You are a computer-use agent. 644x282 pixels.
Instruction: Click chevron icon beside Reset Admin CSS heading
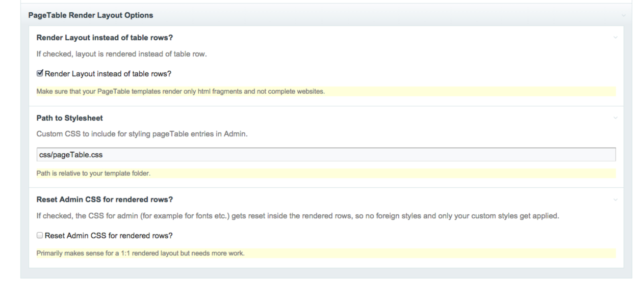click(x=615, y=199)
